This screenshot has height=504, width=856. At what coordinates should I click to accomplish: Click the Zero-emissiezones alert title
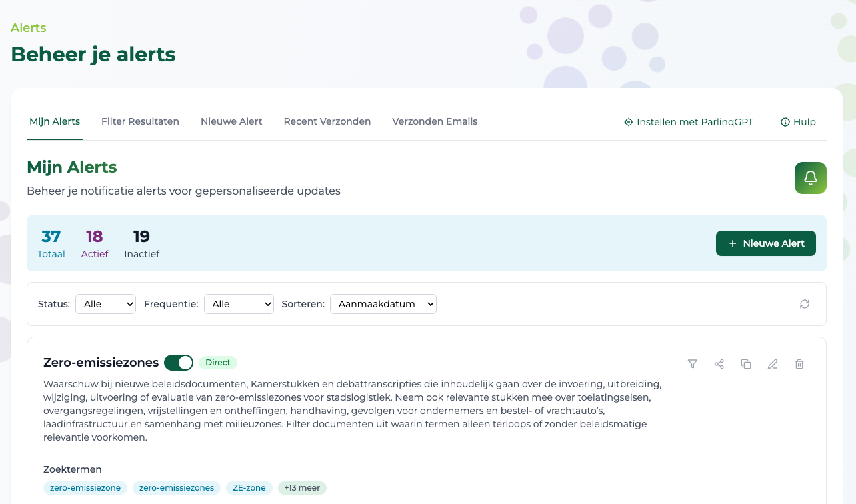click(101, 363)
